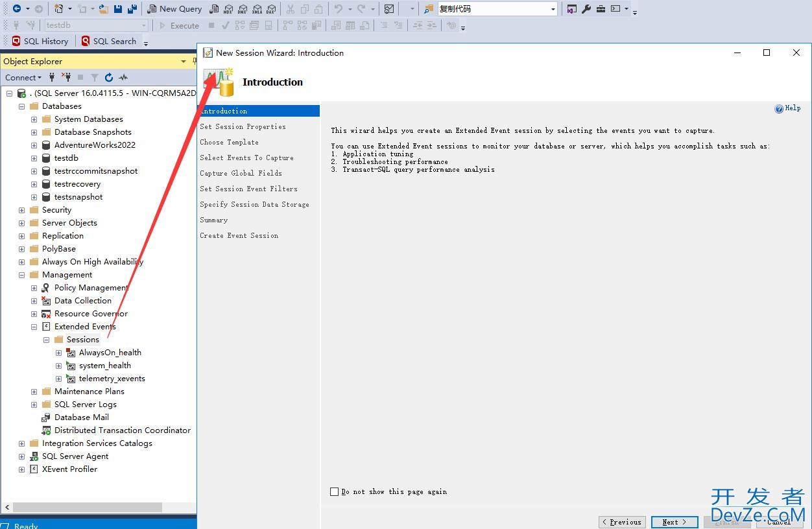Open SQL Search

pyautogui.click(x=109, y=41)
